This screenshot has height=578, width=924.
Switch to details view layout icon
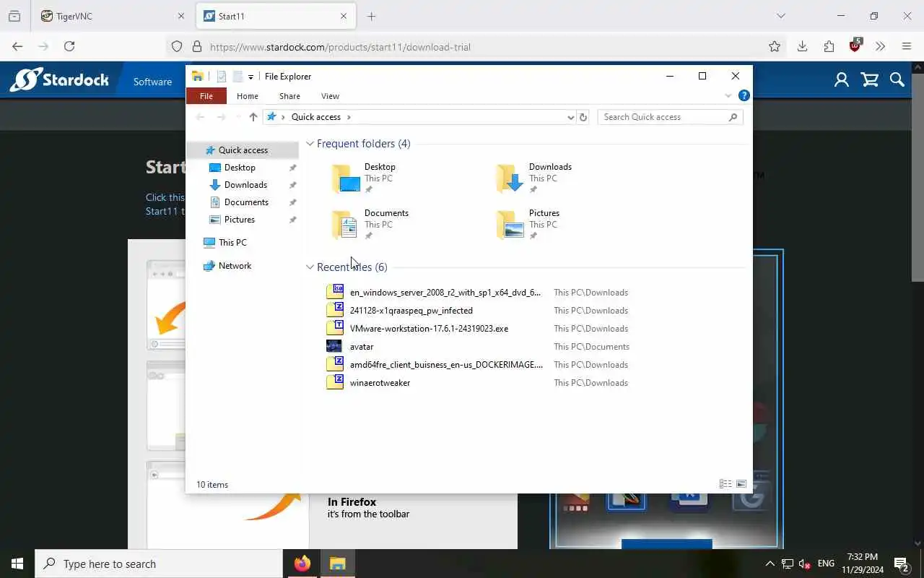(725, 484)
